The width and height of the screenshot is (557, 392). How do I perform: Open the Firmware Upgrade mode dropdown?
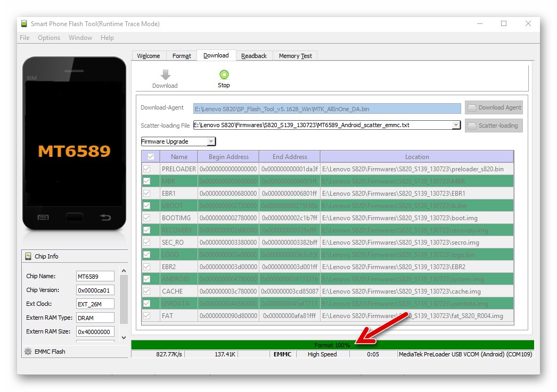point(212,141)
